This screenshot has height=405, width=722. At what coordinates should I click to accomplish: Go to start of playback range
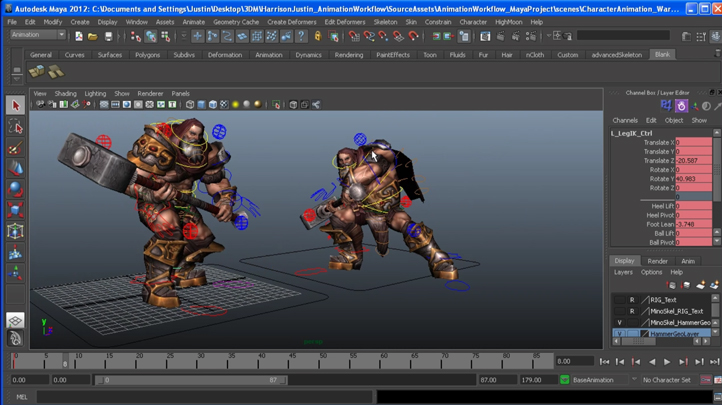[x=605, y=362]
